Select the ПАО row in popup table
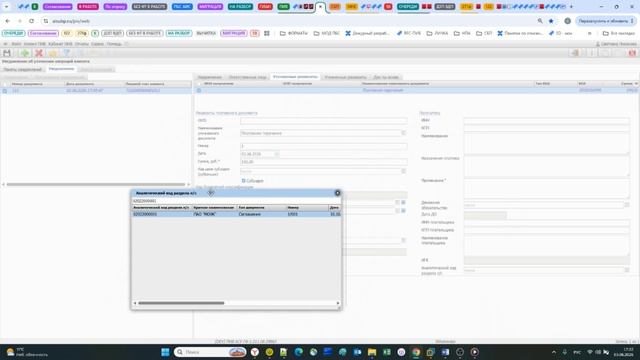Viewport: 640px width, 360px height. pyautogui.click(x=236, y=214)
